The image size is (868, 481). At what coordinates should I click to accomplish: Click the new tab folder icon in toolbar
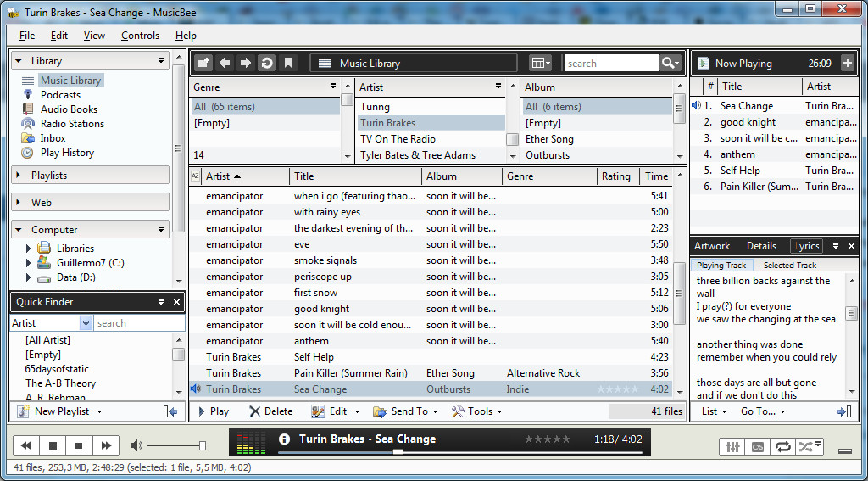(203, 63)
